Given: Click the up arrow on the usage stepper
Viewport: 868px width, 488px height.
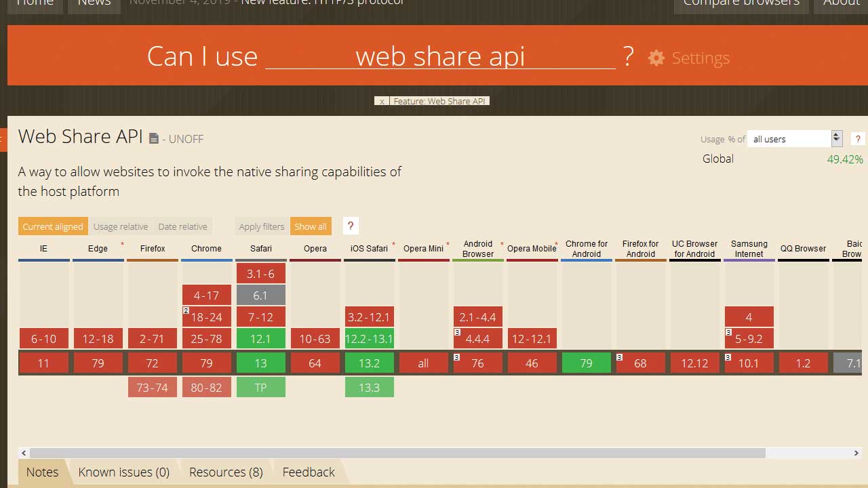Looking at the screenshot, I should point(836,135).
